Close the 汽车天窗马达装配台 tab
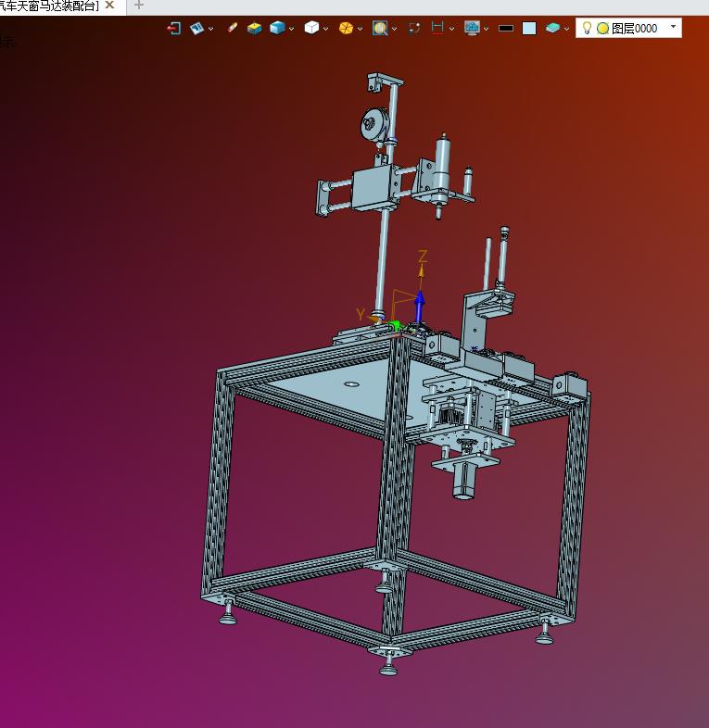Viewport: 709px width, 728px height. [x=109, y=6]
